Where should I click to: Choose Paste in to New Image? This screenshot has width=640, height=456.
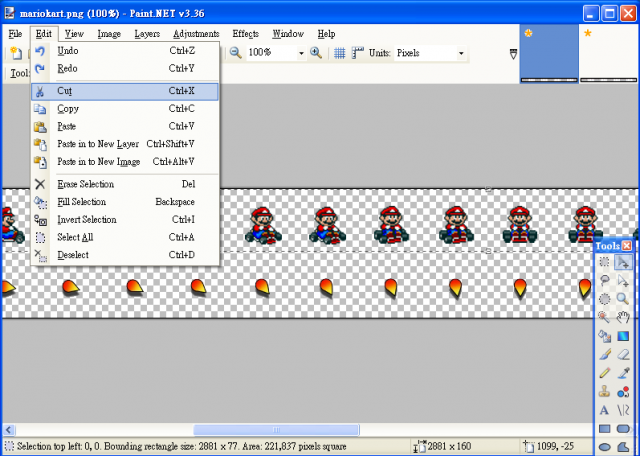(125, 162)
